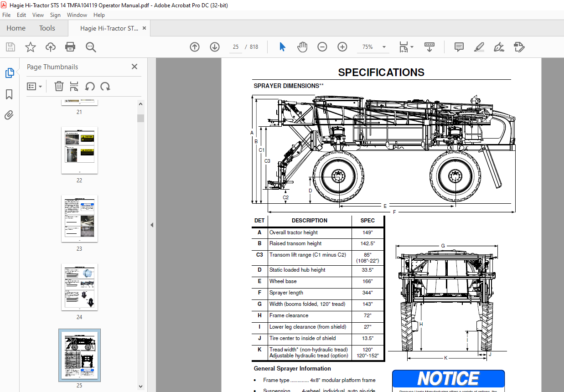Select page 23 thumbnail
564x392 pixels.
79,219
